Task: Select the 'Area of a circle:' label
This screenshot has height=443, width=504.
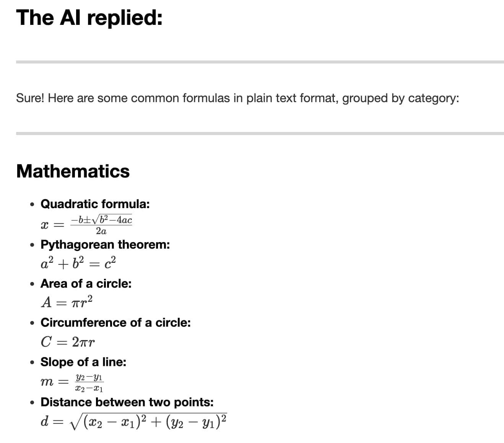Action: 86,283
